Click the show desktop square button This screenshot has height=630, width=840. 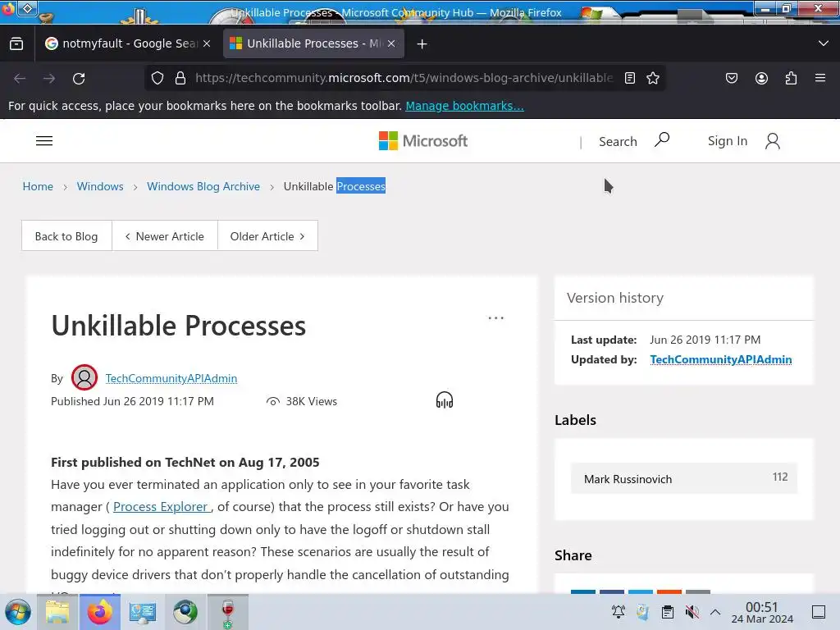(x=819, y=612)
